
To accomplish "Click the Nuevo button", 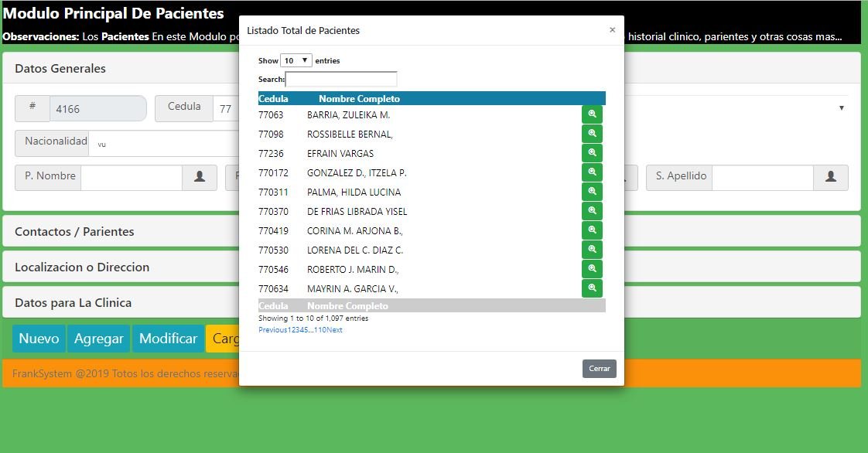I will 39,339.
